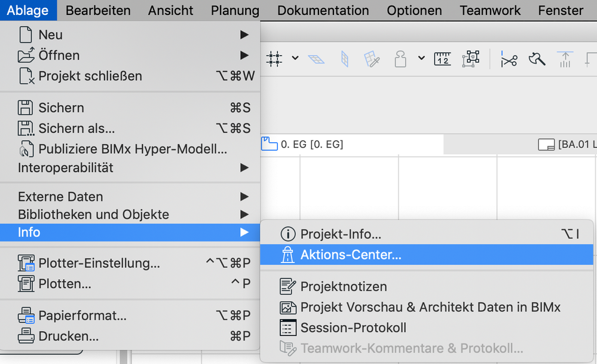The image size is (597, 364).
Task: Select Aktions-Center from the Info submenu
Action: point(351,255)
